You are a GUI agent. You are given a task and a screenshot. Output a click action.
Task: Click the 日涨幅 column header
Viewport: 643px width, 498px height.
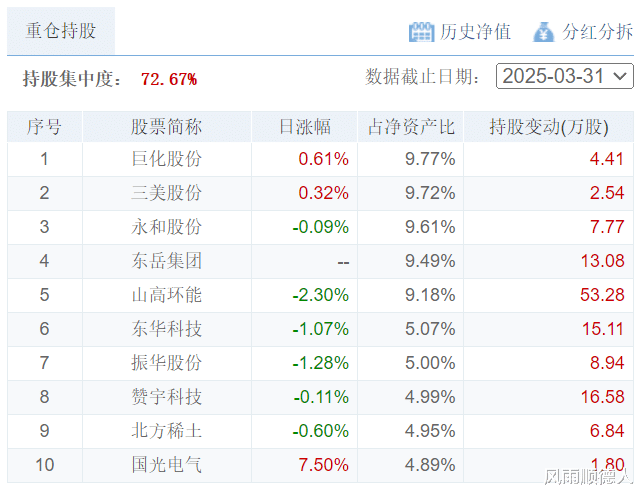(304, 127)
